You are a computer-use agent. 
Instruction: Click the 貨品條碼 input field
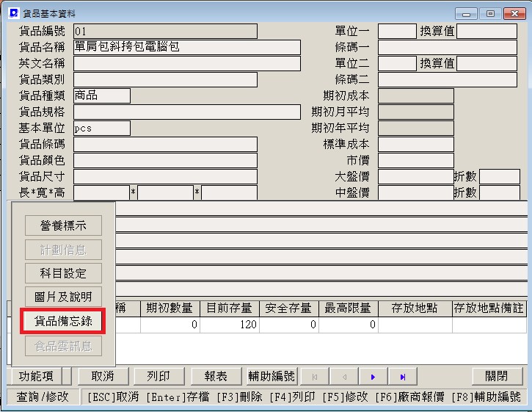[x=165, y=145]
